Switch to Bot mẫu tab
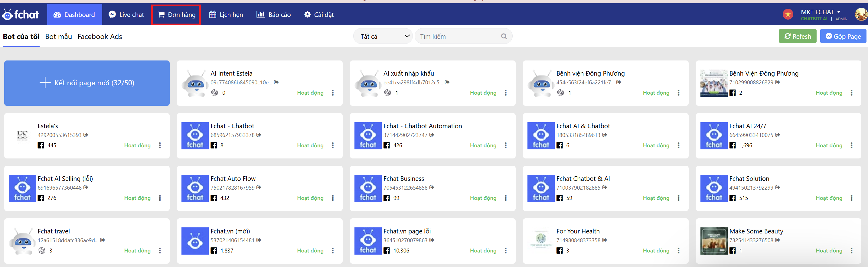 click(x=59, y=36)
